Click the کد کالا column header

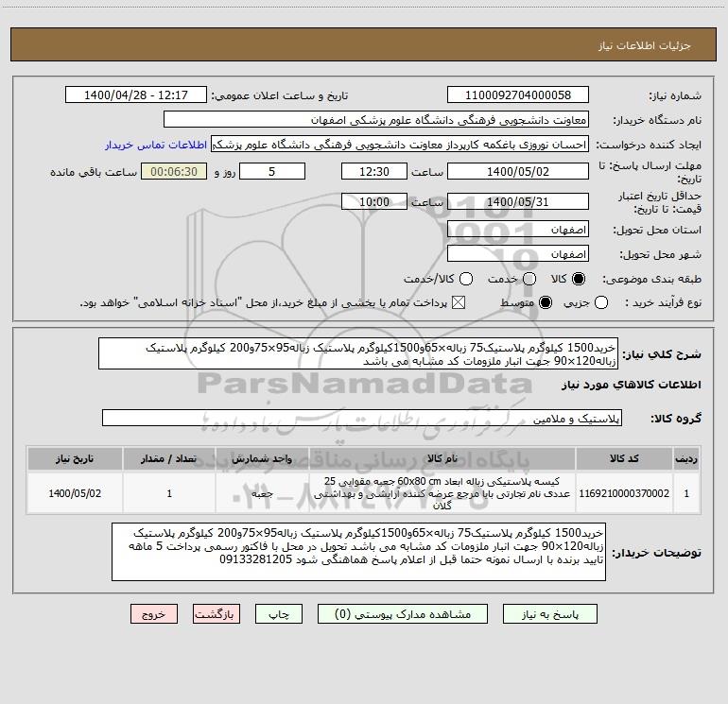coord(624,458)
